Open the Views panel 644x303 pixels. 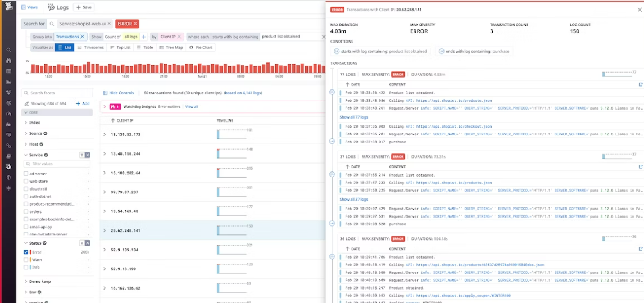29,7
